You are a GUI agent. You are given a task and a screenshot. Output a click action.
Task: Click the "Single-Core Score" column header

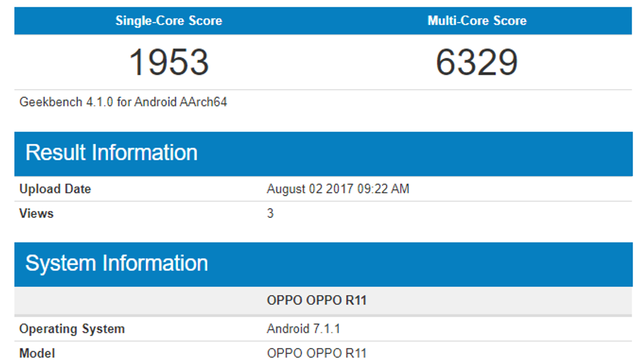(169, 21)
